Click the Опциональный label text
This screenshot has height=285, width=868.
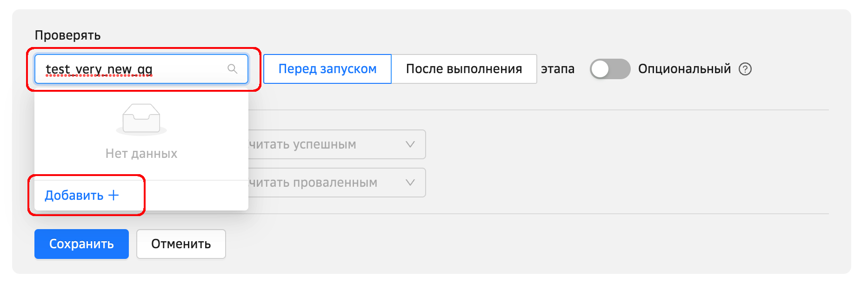(x=684, y=69)
